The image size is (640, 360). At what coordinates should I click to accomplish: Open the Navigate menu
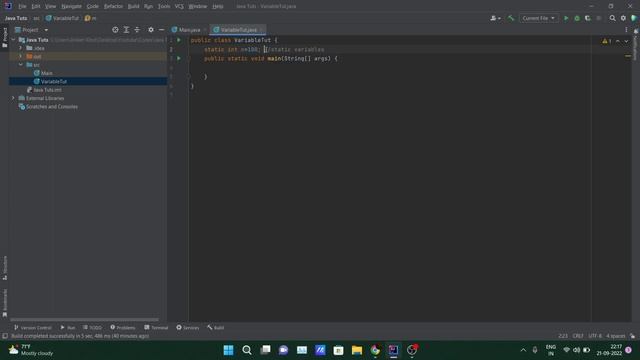pyautogui.click(x=71, y=7)
